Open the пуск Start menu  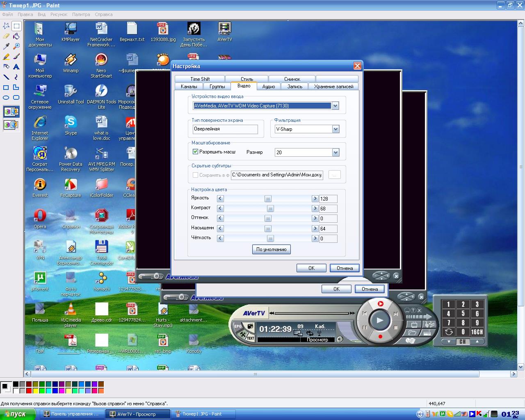pyautogui.click(x=16, y=414)
